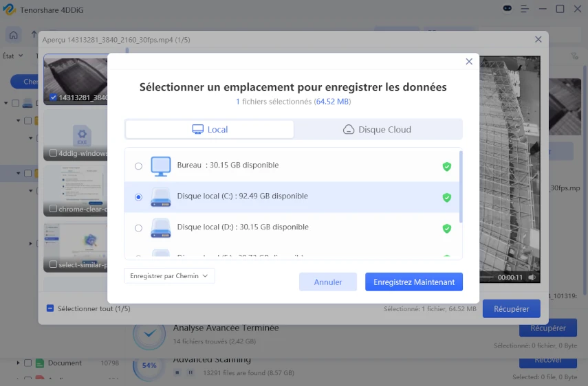Viewport: 588px width, 386px height.
Task: Check the 4ddig-windows file checkbox
Action: (53, 153)
